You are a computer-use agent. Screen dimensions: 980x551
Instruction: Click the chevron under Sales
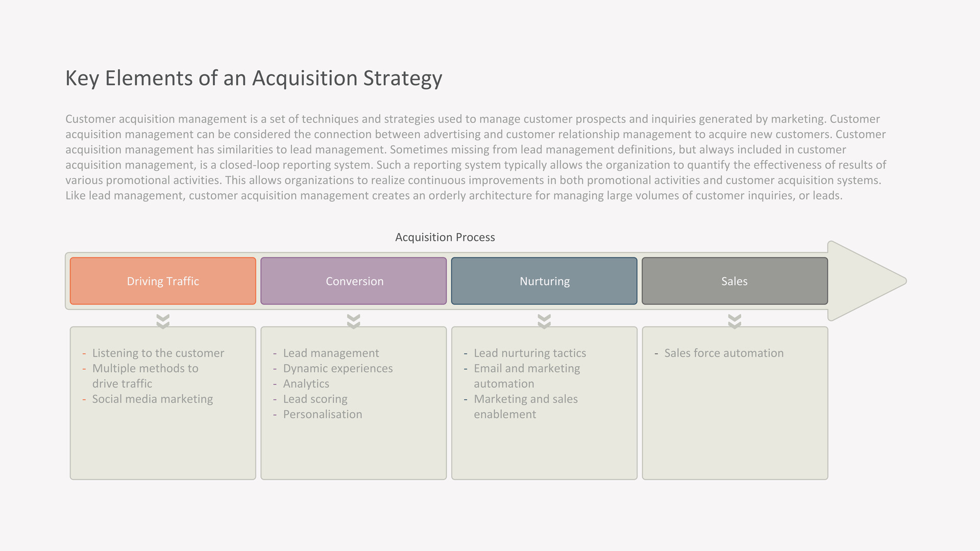click(x=734, y=321)
